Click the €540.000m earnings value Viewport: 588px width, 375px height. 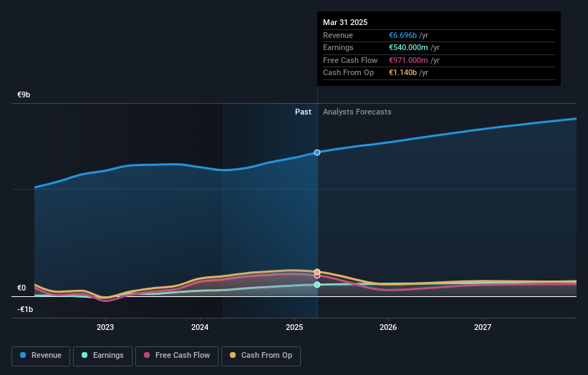pos(408,47)
